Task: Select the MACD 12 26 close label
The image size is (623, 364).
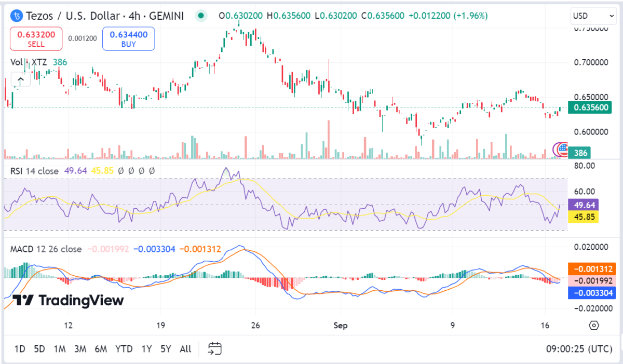Action: point(46,249)
